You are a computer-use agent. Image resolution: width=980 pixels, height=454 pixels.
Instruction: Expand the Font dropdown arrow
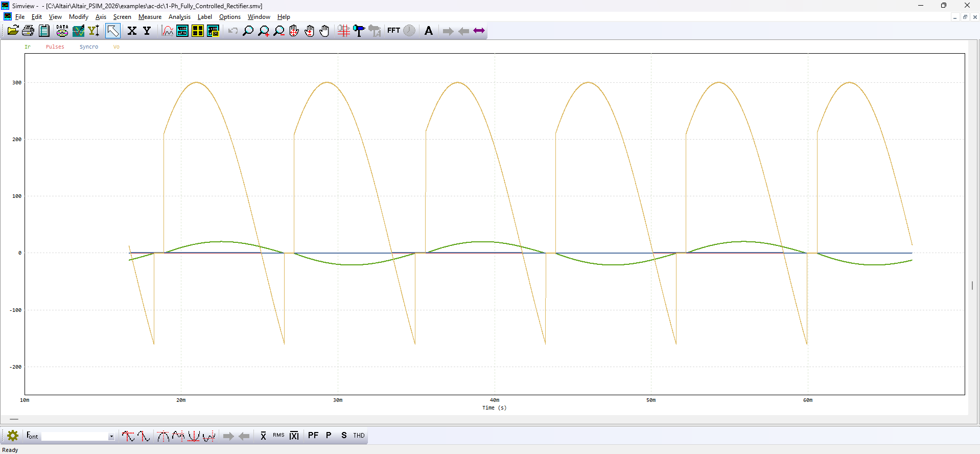[x=111, y=437]
